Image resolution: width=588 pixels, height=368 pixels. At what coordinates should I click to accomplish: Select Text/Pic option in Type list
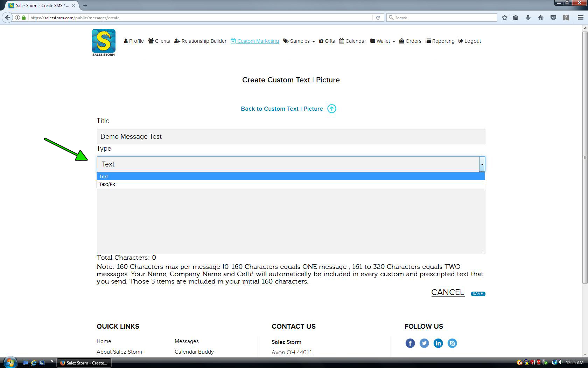point(107,184)
